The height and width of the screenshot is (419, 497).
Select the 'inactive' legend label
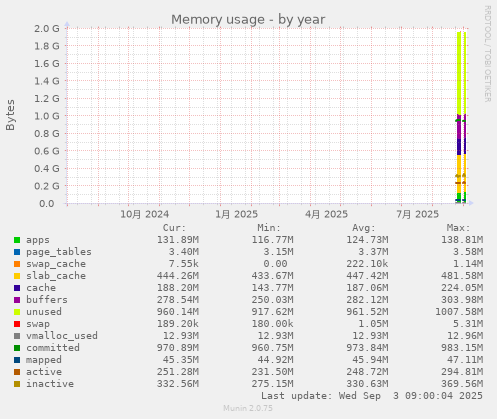[50, 384]
